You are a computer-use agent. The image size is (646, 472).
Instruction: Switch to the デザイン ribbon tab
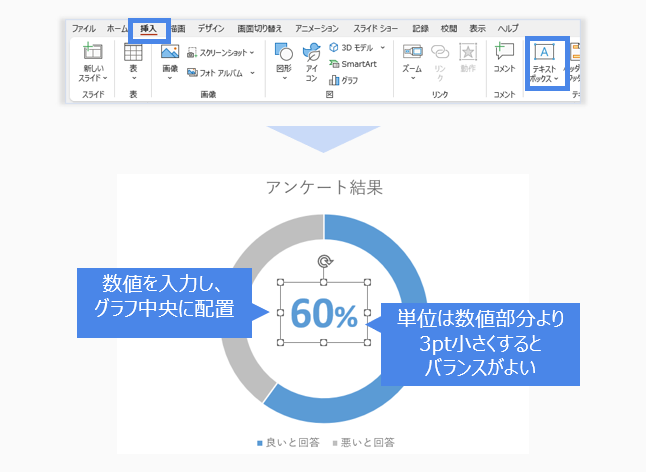pyautogui.click(x=210, y=28)
